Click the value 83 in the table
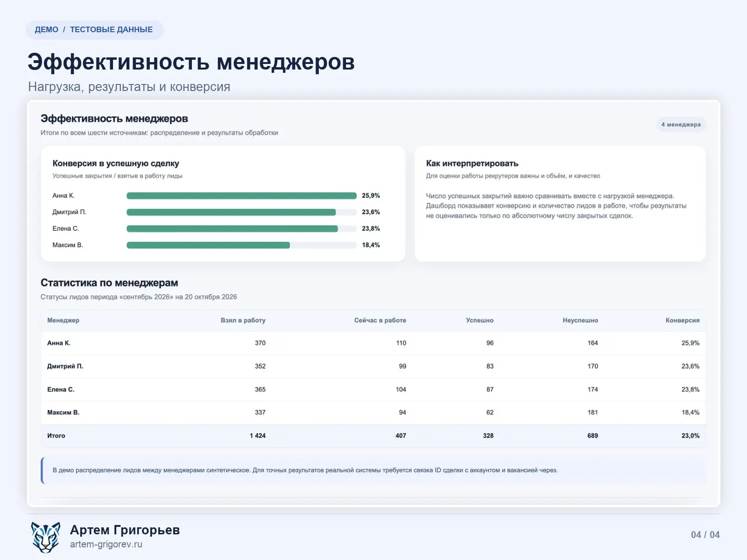747x560 pixels. [490, 366]
